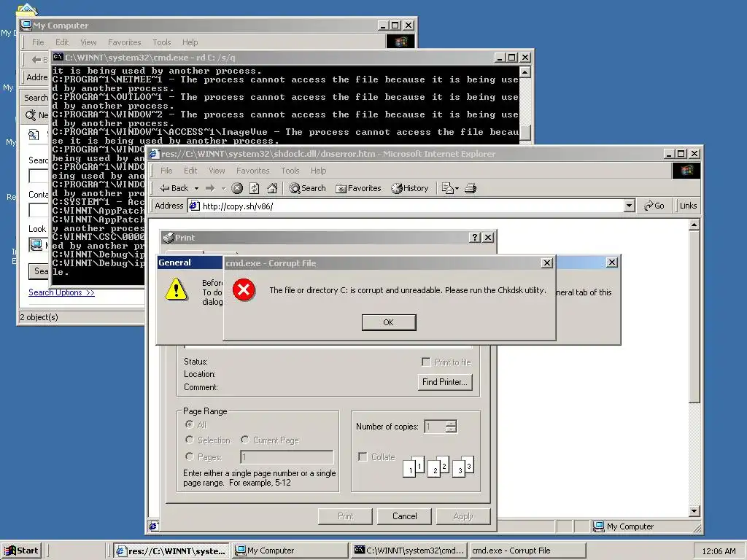Open File menu in Internet Explorer
The image size is (747, 560).
coord(166,171)
